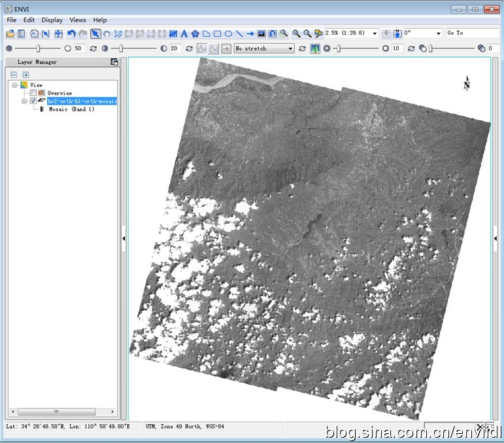Click the zoom in magnifier icon
Image resolution: width=504 pixels, height=443 pixels.
click(x=295, y=33)
